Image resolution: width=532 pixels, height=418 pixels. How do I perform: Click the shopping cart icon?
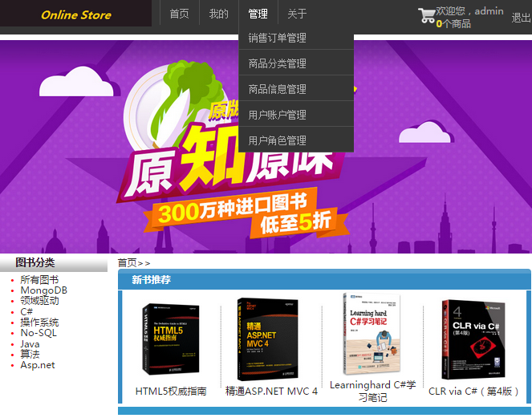point(426,15)
